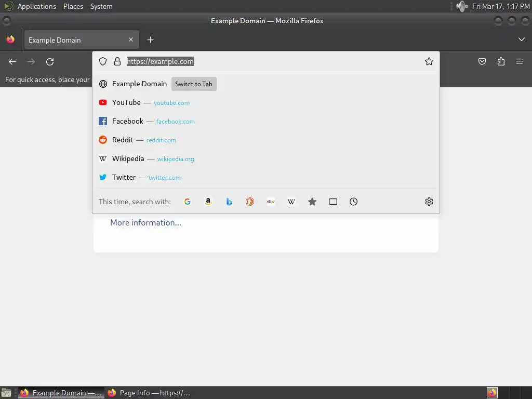Click the padlock site security icon
Screen dimensions: 532x399
coord(117,61)
